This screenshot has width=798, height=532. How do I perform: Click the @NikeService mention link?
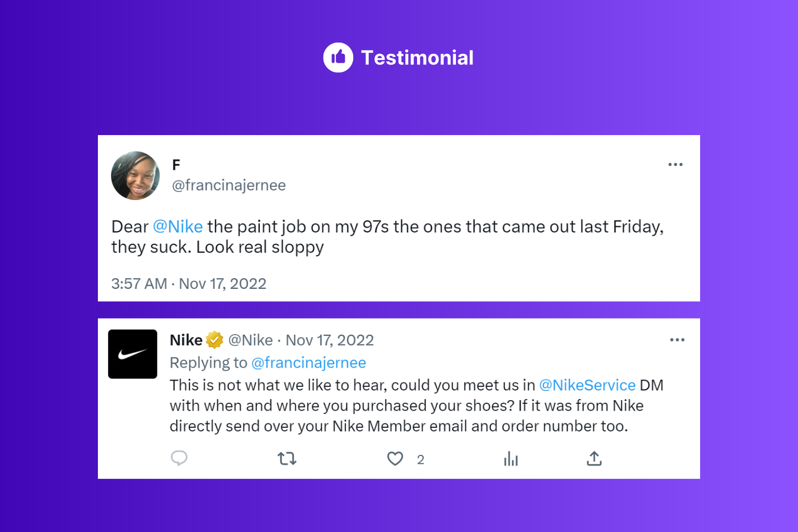[x=587, y=385]
